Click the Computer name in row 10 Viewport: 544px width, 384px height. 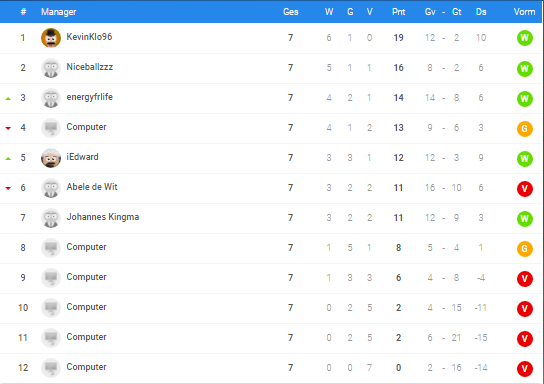pos(86,307)
